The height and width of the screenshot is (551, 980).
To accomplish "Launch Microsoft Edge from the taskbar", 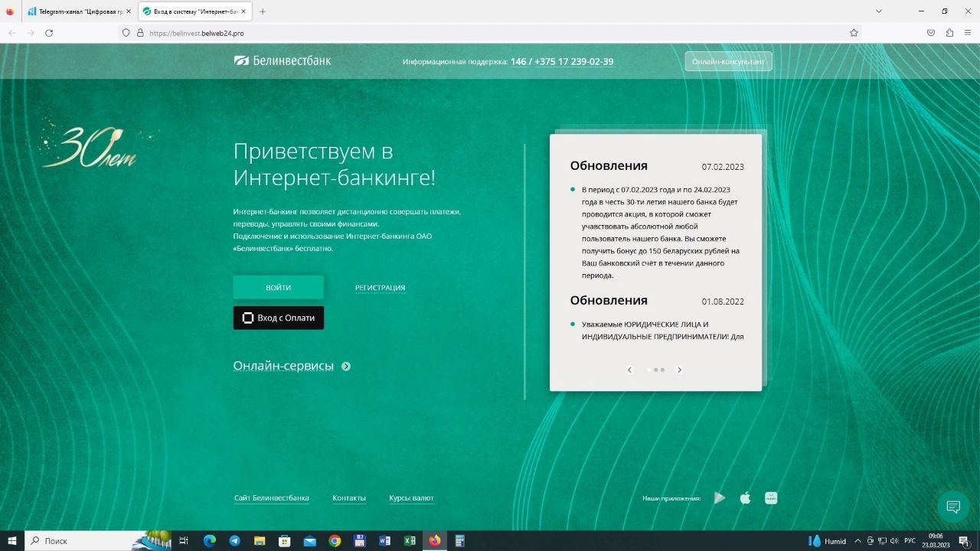I will (x=209, y=541).
